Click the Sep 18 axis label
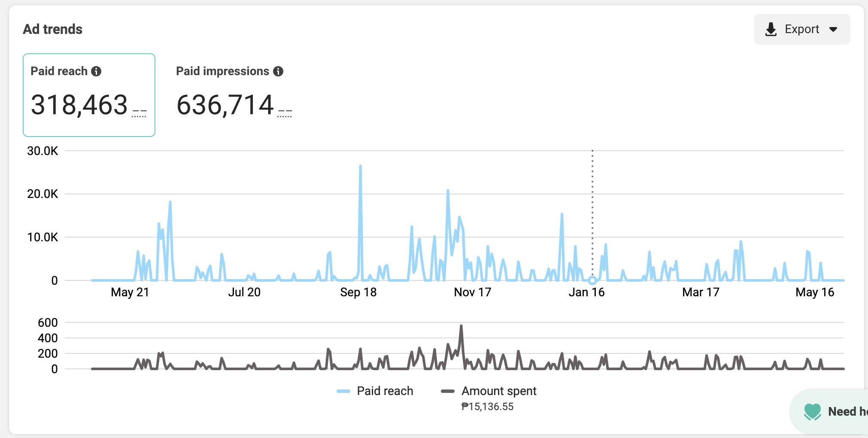Viewport: 868px width, 438px height. coord(358,292)
